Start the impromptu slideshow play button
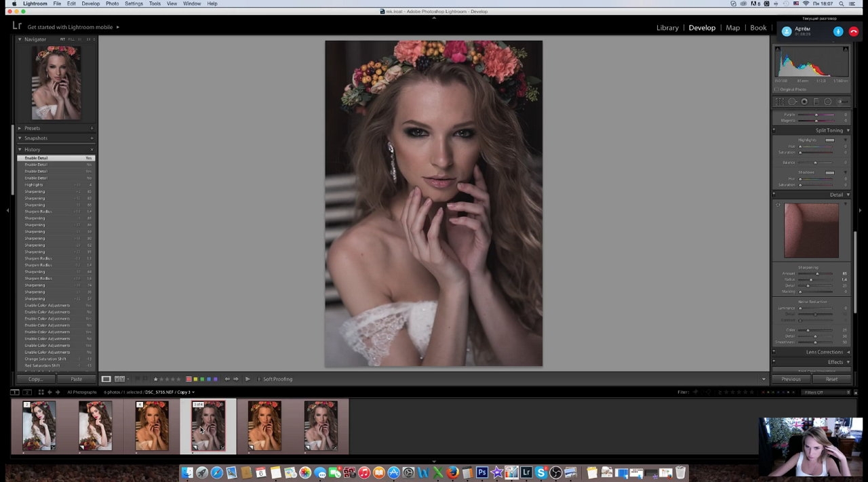The height and width of the screenshot is (482, 868). (248, 379)
